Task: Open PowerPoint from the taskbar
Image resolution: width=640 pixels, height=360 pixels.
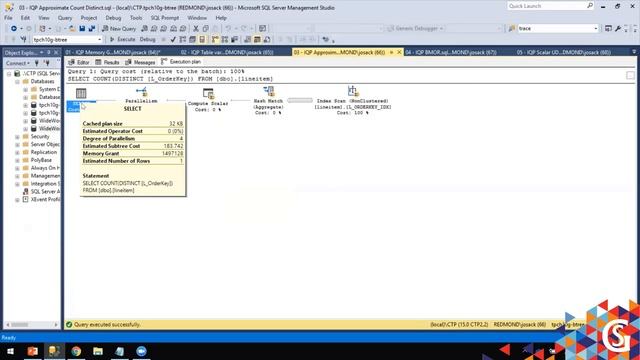Action: click(x=33, y=351)
